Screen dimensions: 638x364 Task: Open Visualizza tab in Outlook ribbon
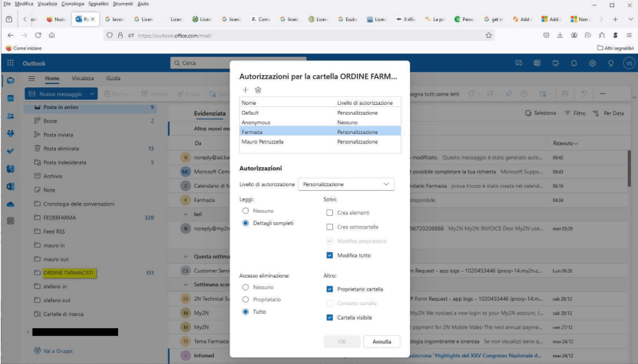point(83,79)
